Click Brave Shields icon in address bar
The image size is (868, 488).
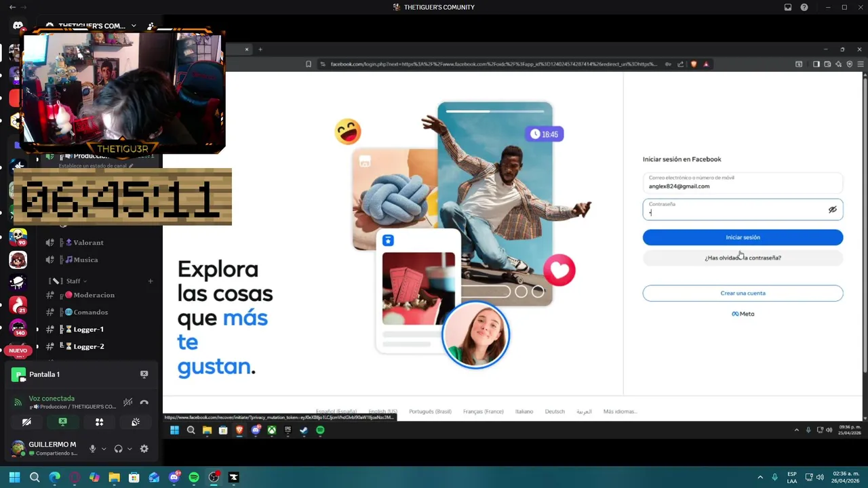click(694, 64)
